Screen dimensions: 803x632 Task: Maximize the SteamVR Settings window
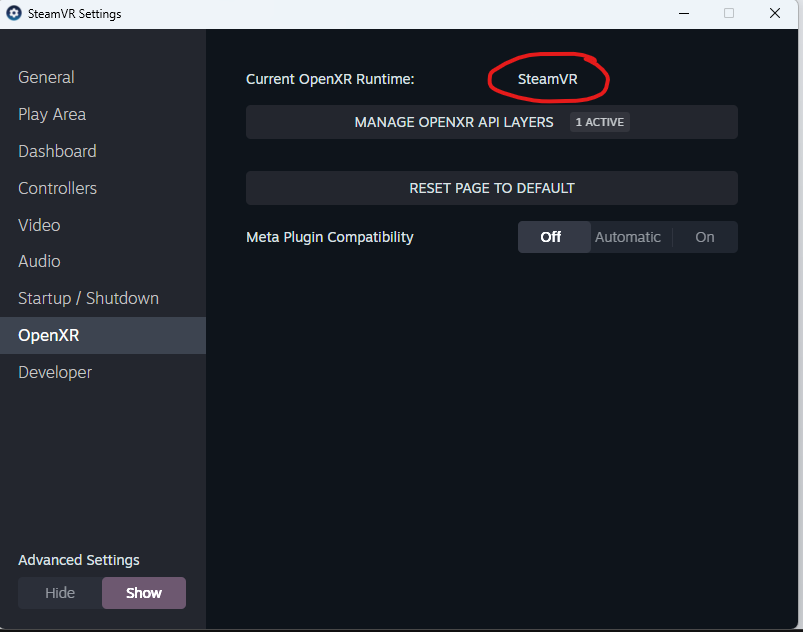(729, 13)
